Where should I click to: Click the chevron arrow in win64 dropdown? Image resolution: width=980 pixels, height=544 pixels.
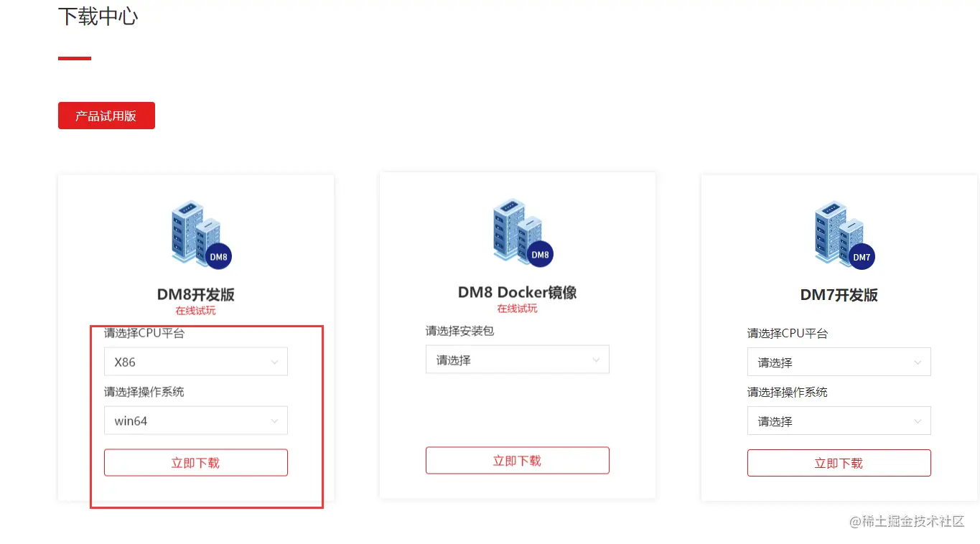pyautogui.click(x=274, y=421)
